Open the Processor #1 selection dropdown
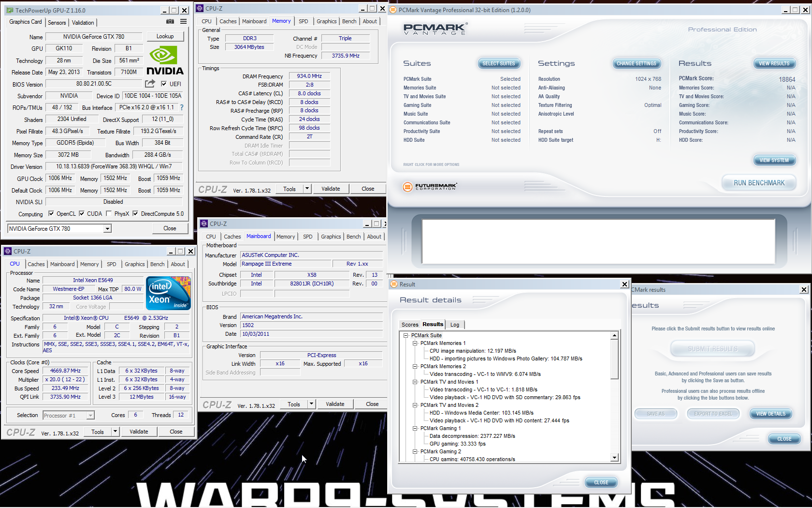812x508 pixels. (90, 416)
